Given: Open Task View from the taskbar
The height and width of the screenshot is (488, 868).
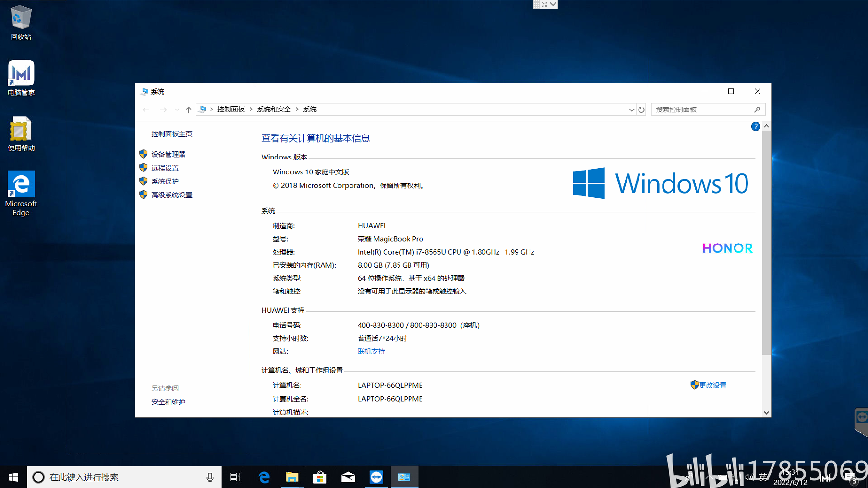Looking at the screenshot, I should click(x=235, y=477).
